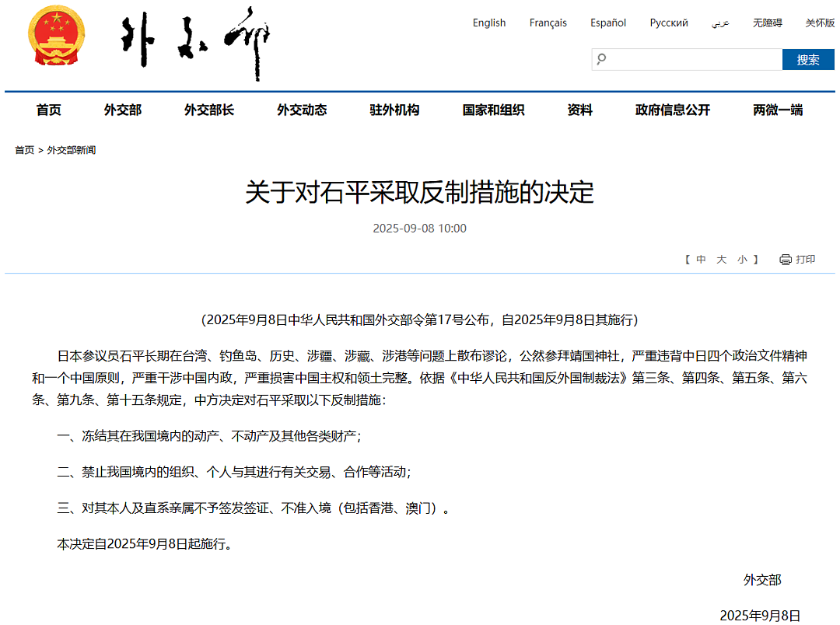Click the blue 搜索 search button
The height and width of the screenshot is (625, 840).
tap(808, 59)
